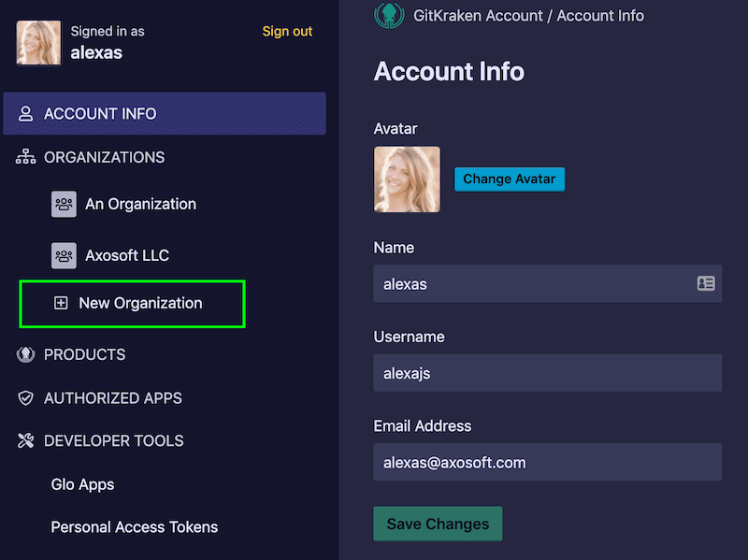Click the group icon for Axosoft LLC
Image resolution: width=748 pixels, height=560 pixels.
click(x=64, y=255)
